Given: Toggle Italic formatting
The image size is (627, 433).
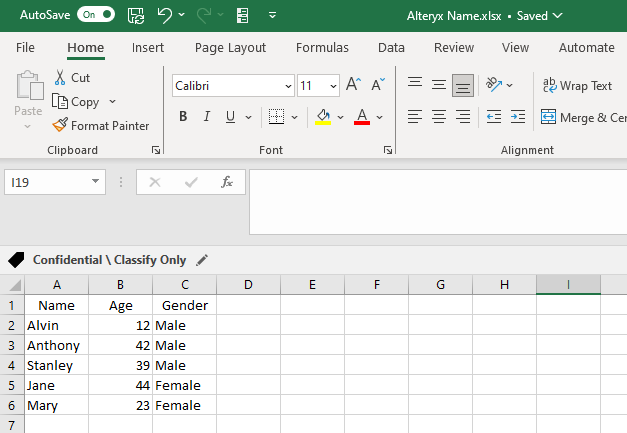Looking at the screenshot, I should click(207, 117).
